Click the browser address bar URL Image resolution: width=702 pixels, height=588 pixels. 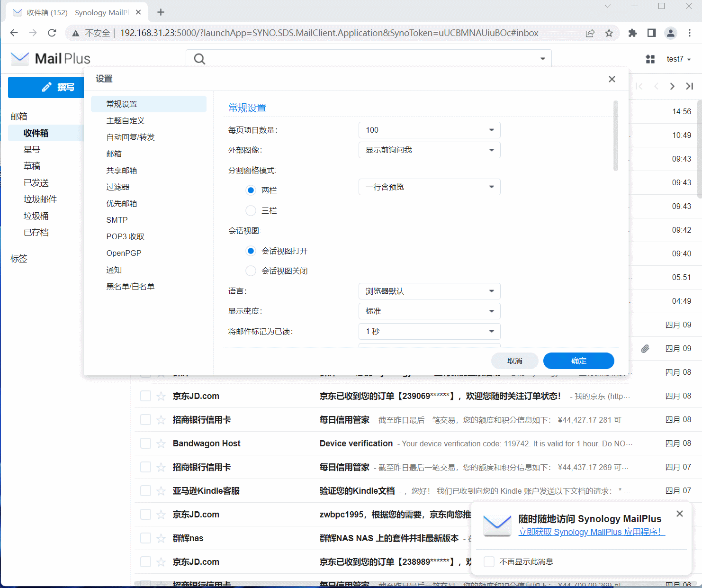[329, 33]
